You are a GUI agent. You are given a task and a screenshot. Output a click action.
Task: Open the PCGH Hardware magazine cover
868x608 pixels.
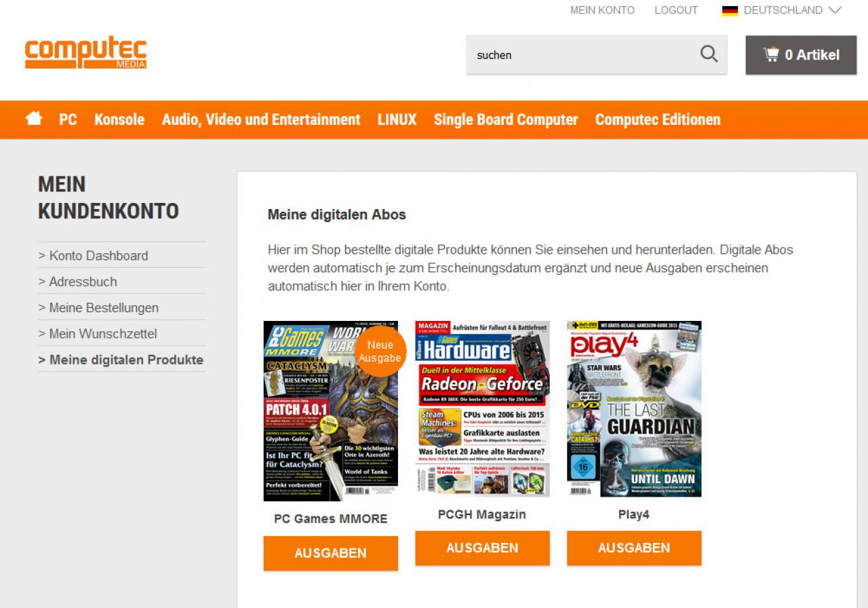point(482,408)
